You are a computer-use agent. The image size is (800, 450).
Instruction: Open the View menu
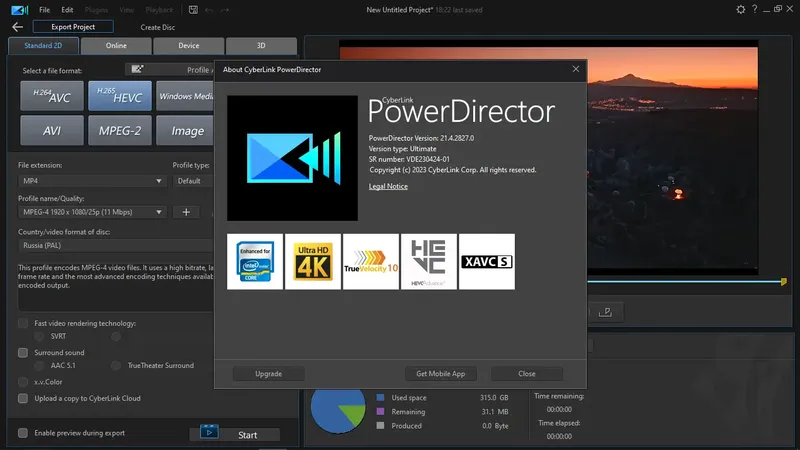(127, 10)
